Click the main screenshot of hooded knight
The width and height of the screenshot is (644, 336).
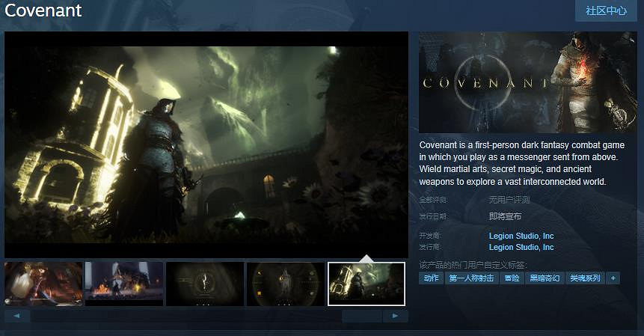206,144
